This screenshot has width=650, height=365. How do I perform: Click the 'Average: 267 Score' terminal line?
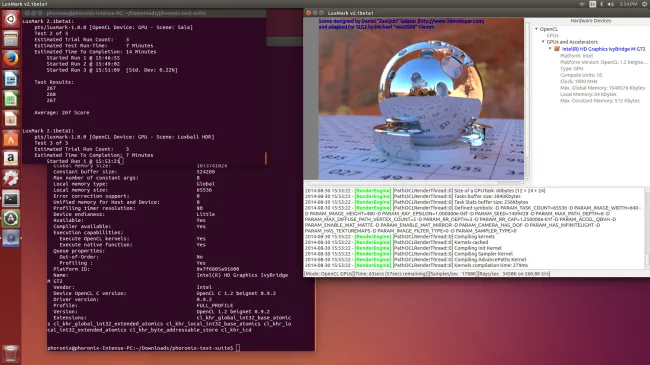[x=62, y=113]
